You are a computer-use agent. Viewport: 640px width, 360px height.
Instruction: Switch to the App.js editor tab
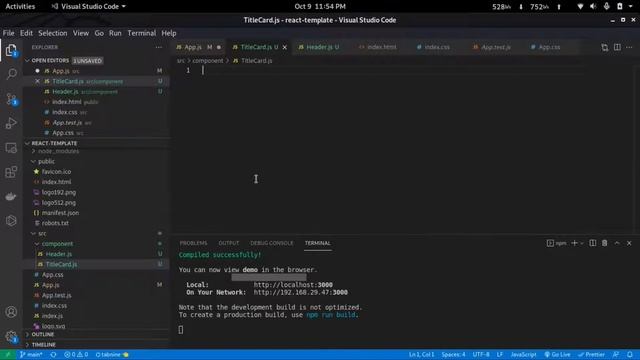[193, 47]
